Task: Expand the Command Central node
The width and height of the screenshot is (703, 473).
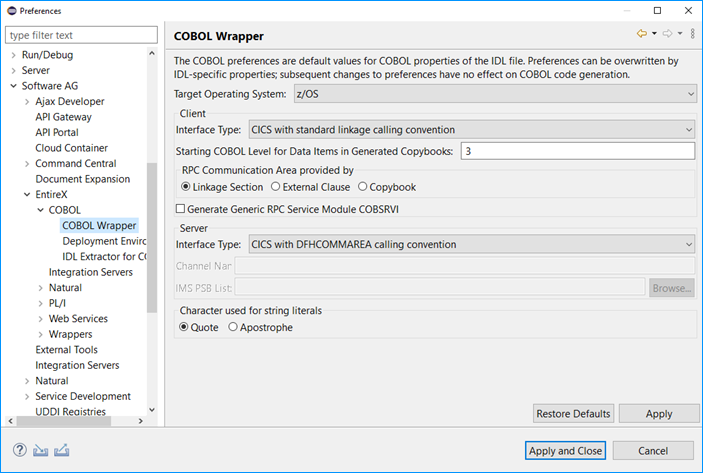Action: pyautogui.click(x=27, y=164)
